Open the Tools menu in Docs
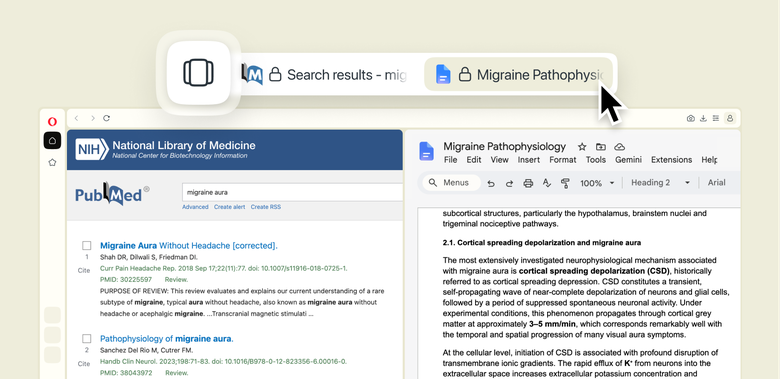Image resolution: width=780 pixels, height=379 pixels. coord(595,160)
